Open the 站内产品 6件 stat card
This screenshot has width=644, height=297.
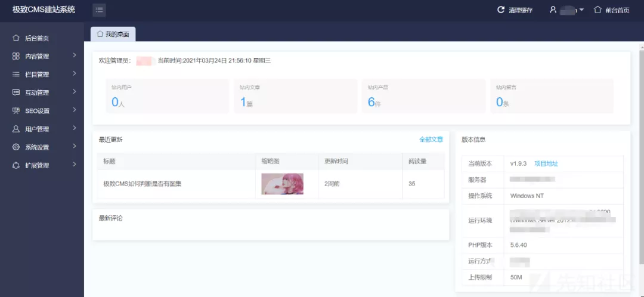tap(424, 95)
